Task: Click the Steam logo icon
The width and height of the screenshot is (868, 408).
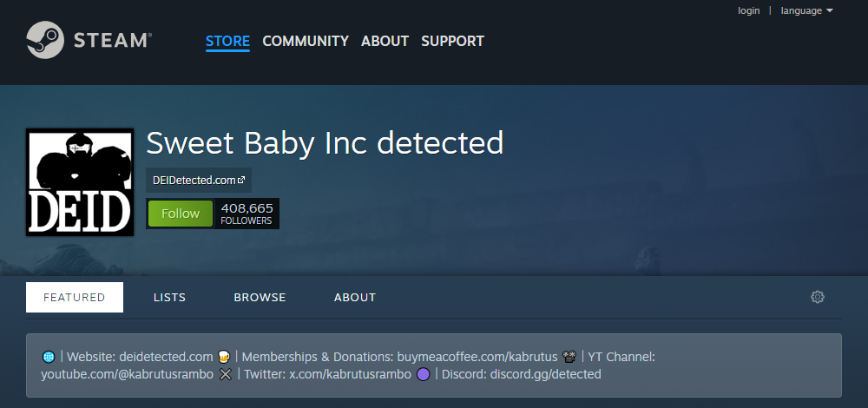Action: tap(45, 40)
